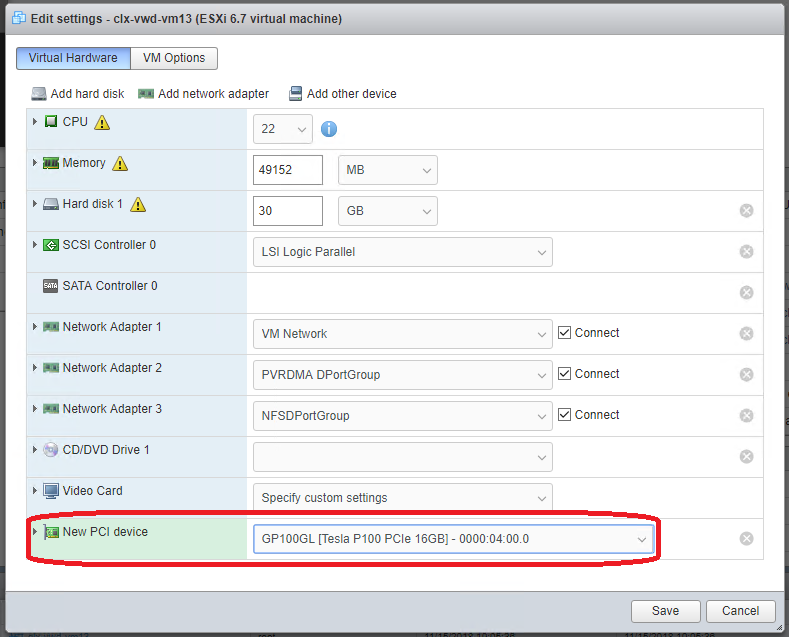The height and width of the screenshot is (637, 789).
Task: Toggle Connect checkbox for Network Adapter 2
Action: (565, 374)
